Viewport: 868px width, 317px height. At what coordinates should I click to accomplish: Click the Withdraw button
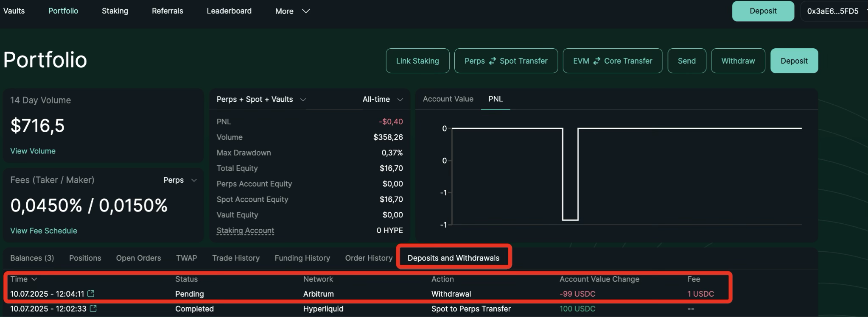[738, 61]
